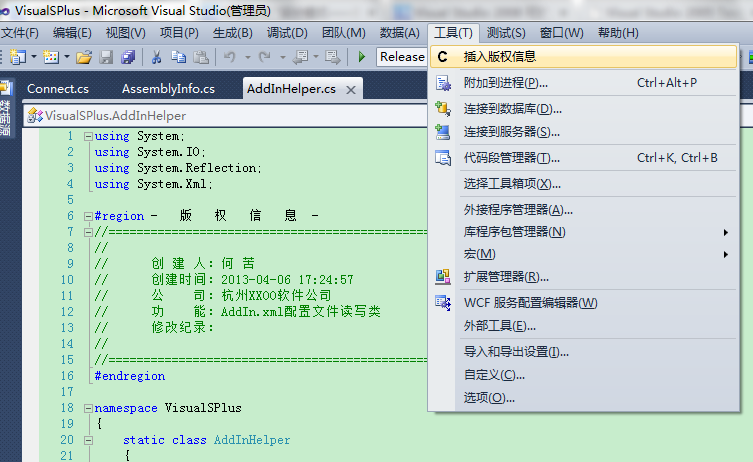753x462 pixels.
Task: Click the Paste clipboard icon
Action: pyautogui.click(x=201, y=58)
